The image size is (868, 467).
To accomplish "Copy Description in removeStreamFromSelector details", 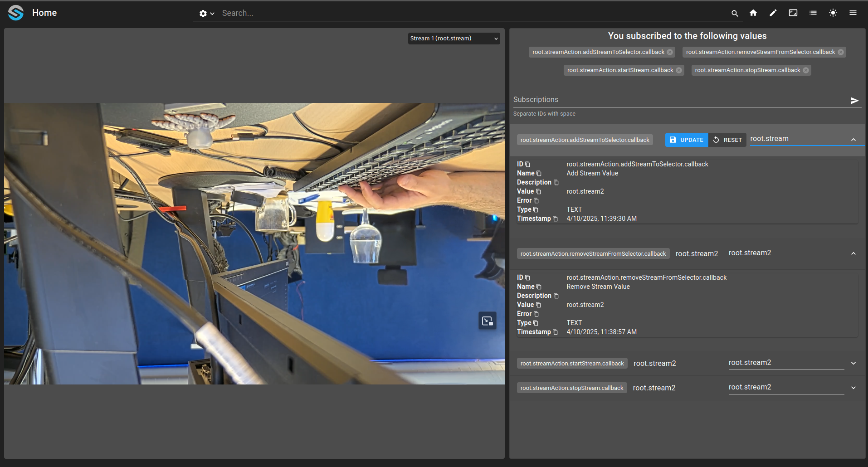I will [556, 296].
